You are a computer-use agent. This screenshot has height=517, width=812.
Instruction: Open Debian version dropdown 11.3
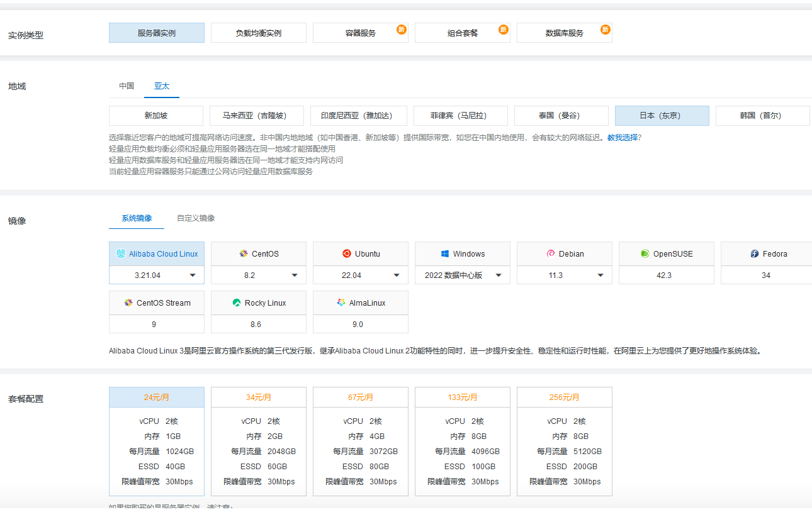click(x=565, y=275)
